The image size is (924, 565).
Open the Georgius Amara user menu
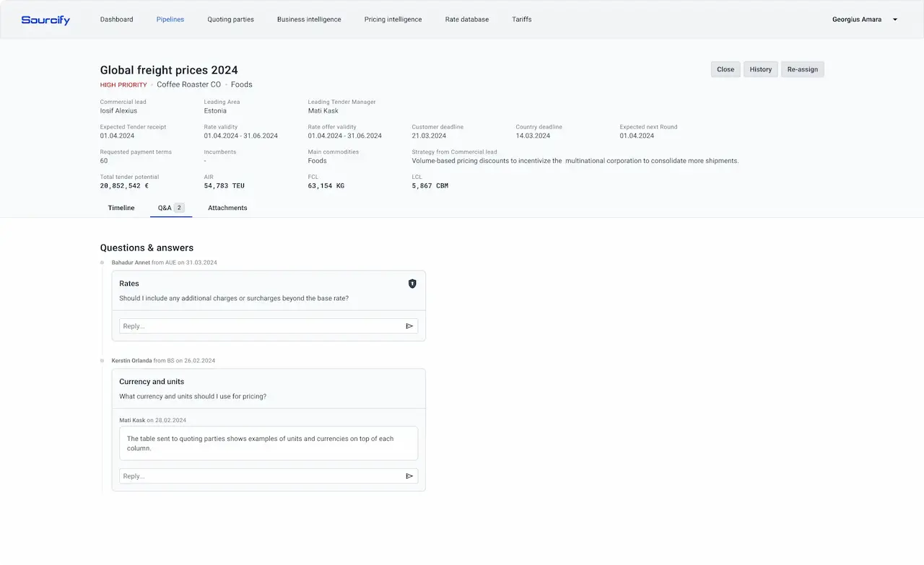[x=856, y=19]
